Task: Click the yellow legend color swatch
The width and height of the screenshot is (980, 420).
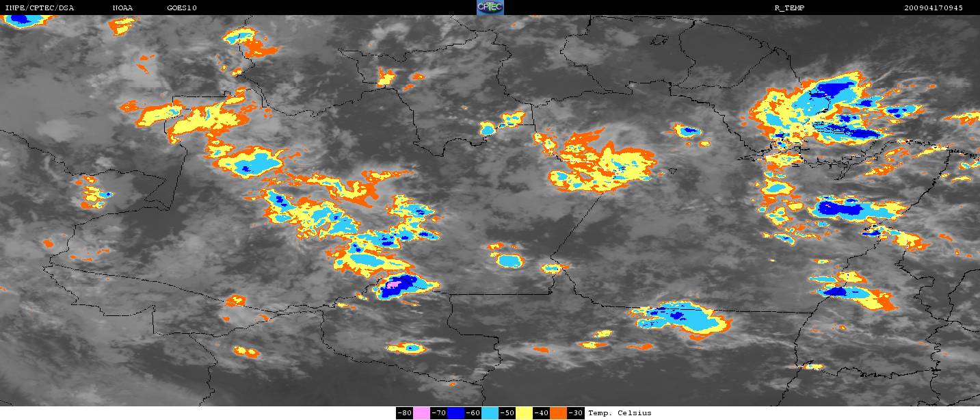Action: (x=524, y=413)
